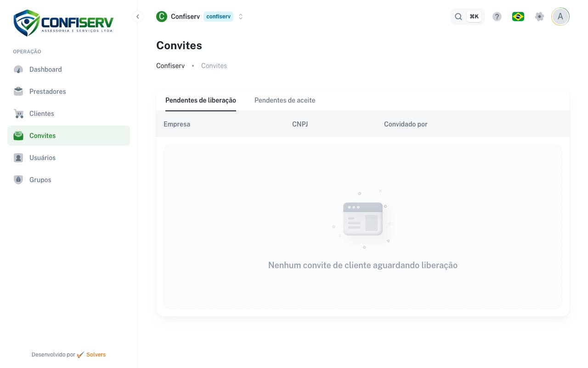Viewport: 588px width, 368px height.
Task: Click the Convites breadcrumb text
Action: 214,66
